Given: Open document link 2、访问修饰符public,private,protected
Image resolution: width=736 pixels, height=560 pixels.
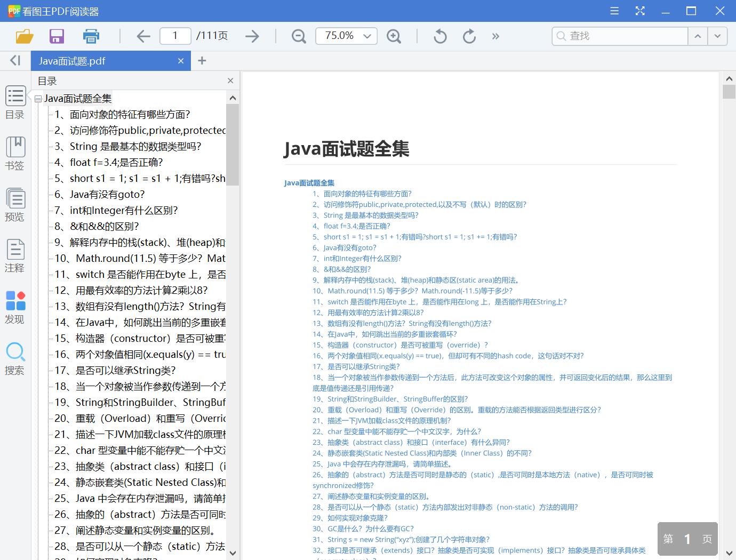Looking at the screenshot, I should (x=419, y=205).
